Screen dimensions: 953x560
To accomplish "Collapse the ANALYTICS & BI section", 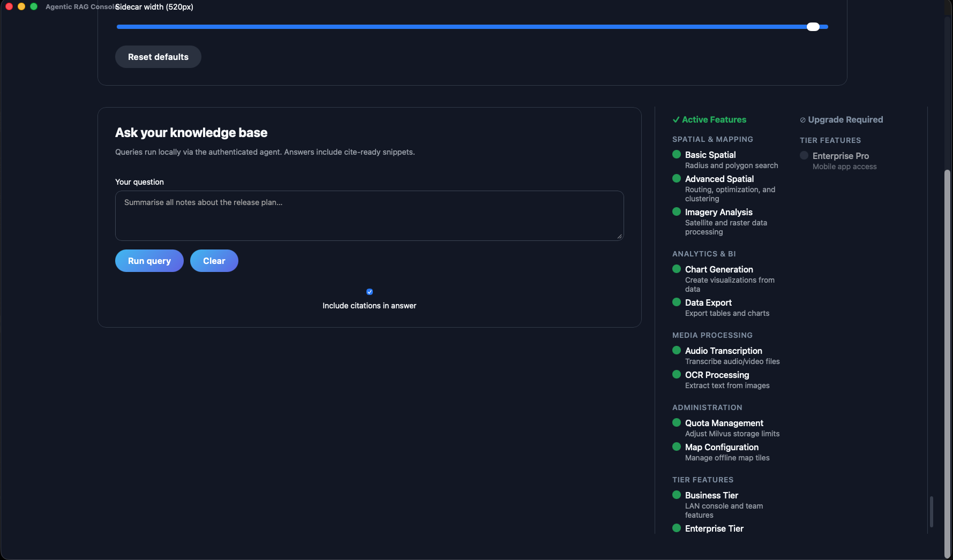I will 704,254.
